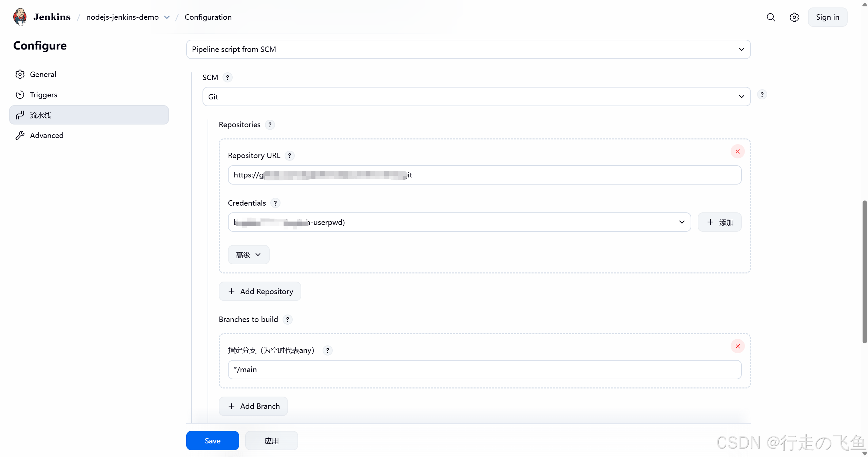Focus the */main branch specifier field
The image size is (868, 457).
tap(485, 370)
